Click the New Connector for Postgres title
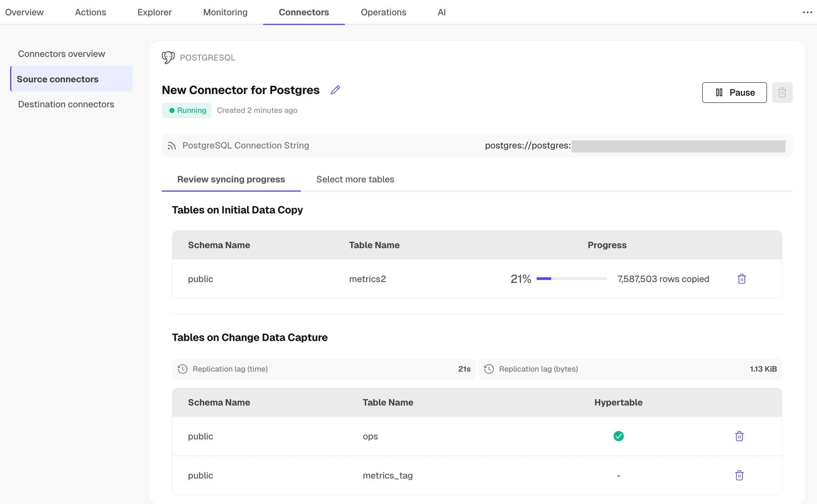The height and width of the screenshot is (504, 817). 241,90
